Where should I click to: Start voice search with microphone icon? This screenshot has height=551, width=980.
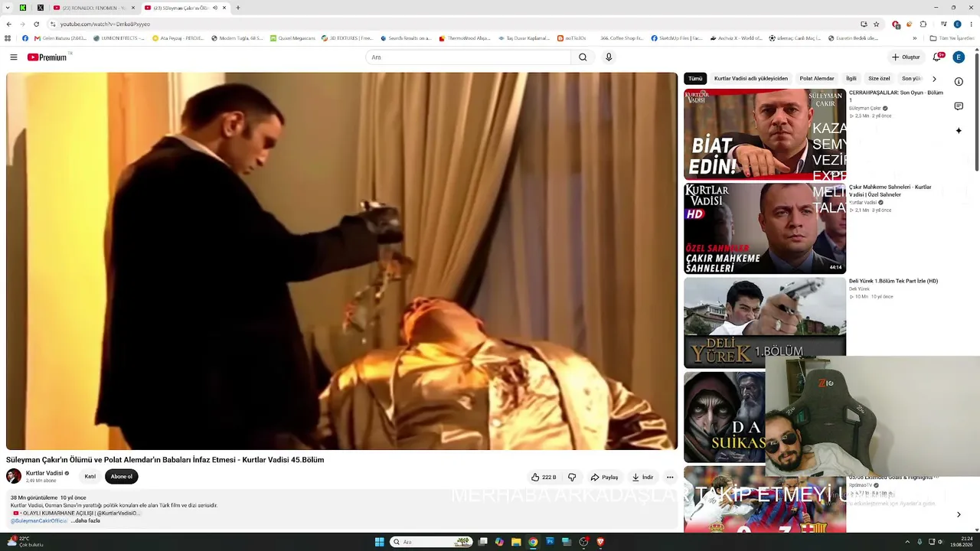(x=609, y=57)
